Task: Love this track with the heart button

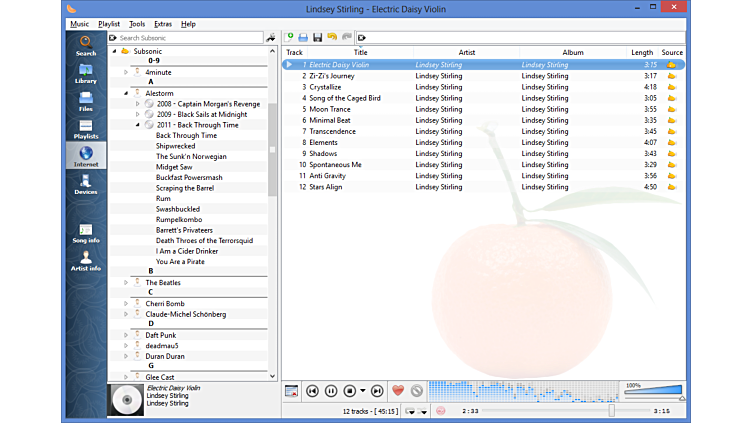Action: [397, 391]
